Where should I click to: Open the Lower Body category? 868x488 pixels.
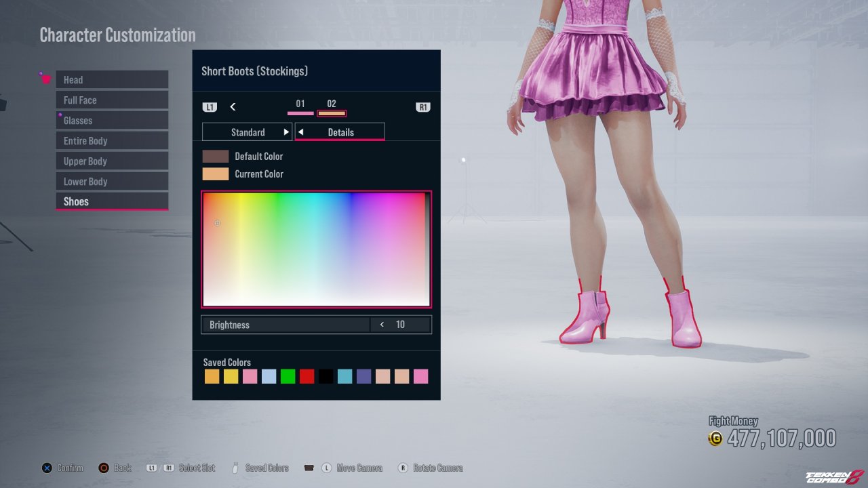tap(112, 182)
